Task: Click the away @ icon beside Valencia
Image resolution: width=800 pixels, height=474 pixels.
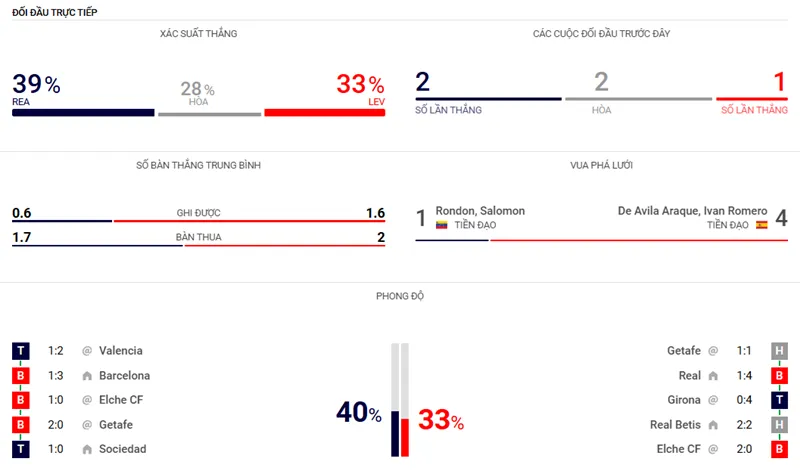Action: click(x=87, y=351)
